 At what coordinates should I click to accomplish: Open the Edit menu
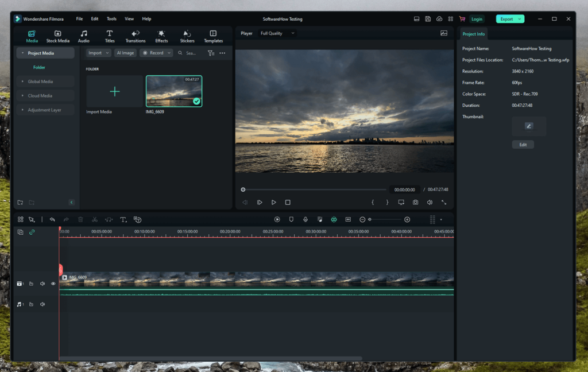(95, 19)
